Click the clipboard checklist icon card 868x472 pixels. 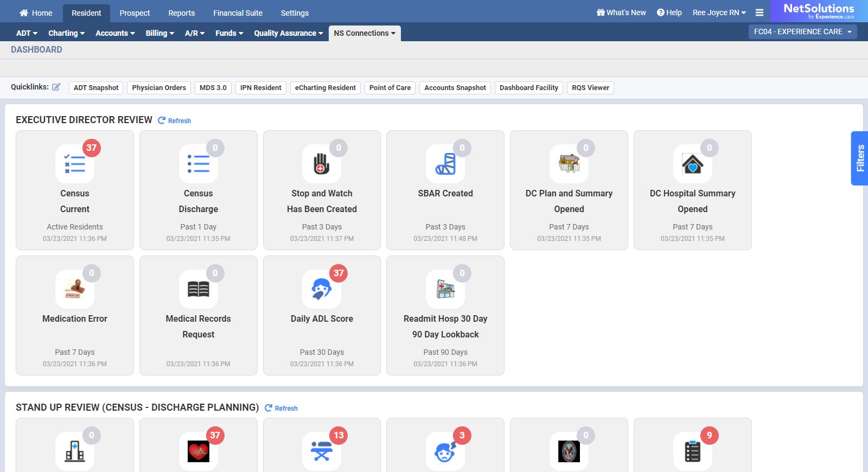pyautogui.click(x=693, y=451)
